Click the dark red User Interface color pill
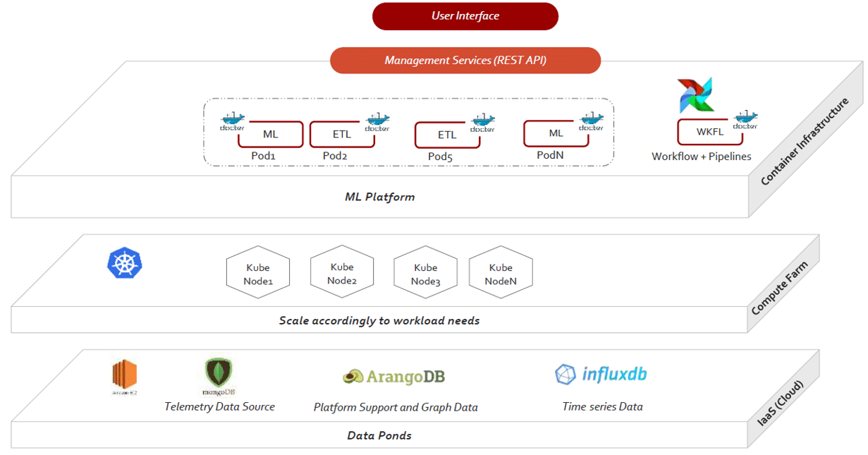Image resolution: width=868 pixels, height=455 pixels. tap(465, 16)
